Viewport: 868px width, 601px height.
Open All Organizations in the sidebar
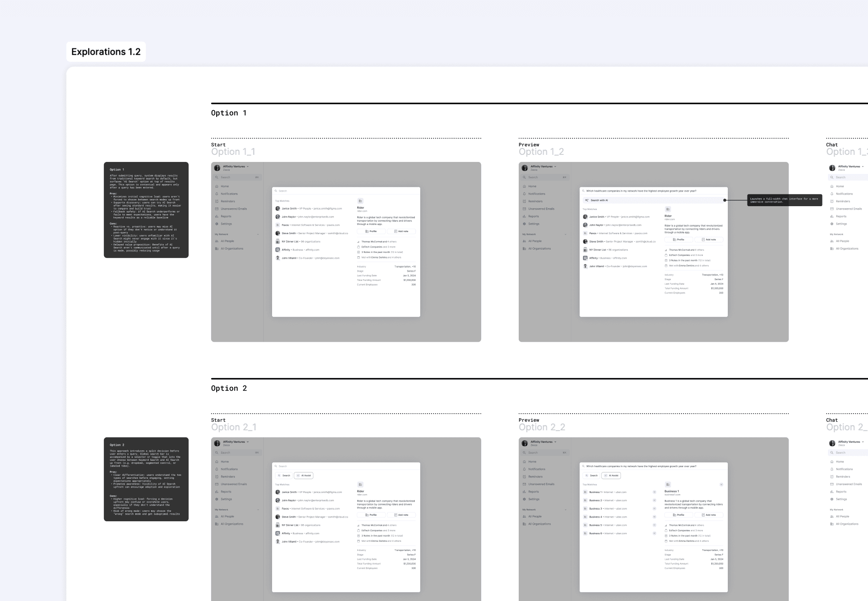(x=217, y=248)
